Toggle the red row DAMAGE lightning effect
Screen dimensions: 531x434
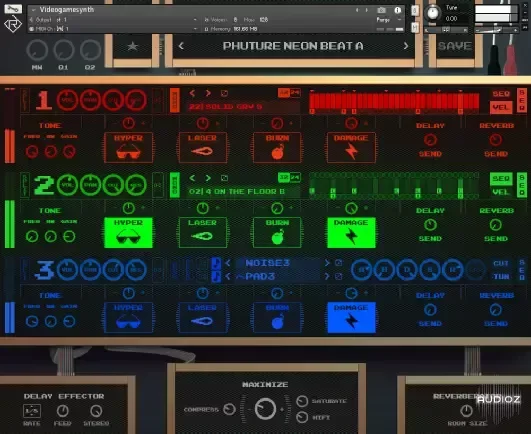[x=351, y=148]
